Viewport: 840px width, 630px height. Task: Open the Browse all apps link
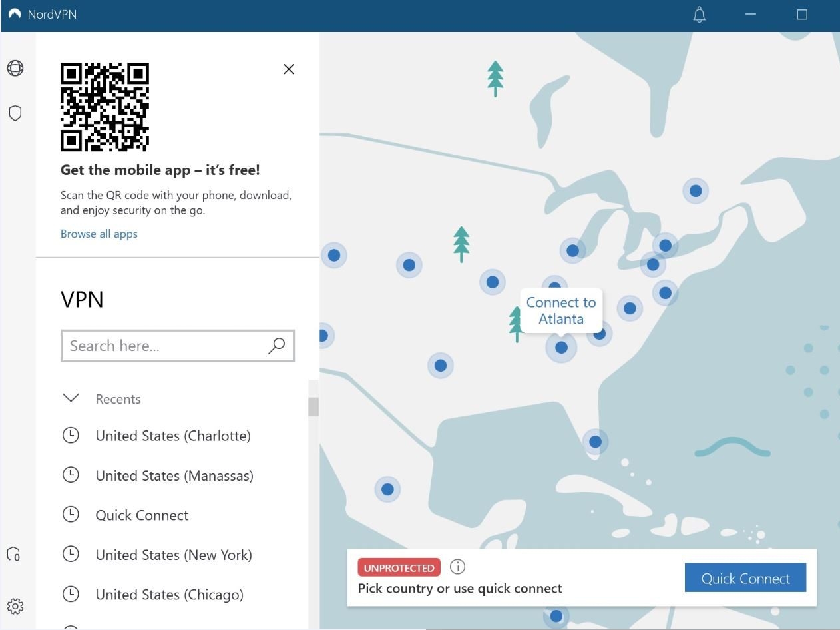tap(99, 234)
